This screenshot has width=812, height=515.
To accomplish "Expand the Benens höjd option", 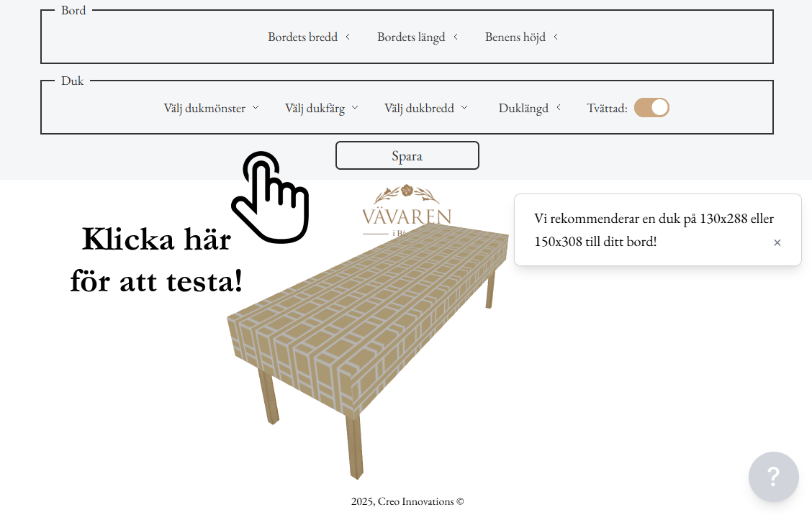I will click(x=521, y=37).
